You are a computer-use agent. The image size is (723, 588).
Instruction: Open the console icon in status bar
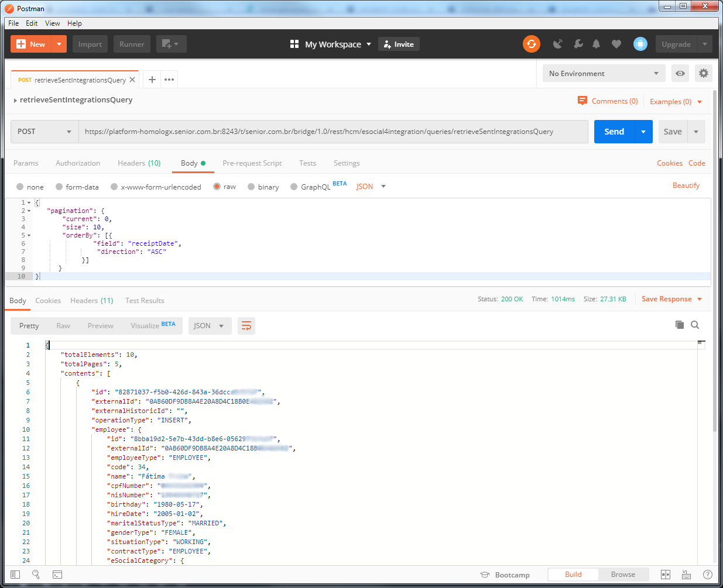(x=57, y=575)
